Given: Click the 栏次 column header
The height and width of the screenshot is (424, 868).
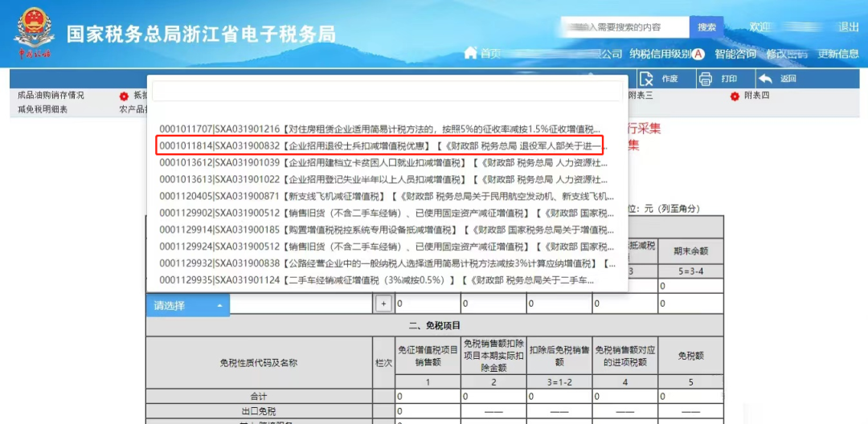Looking at the screenshot, I should pos(383,363).
